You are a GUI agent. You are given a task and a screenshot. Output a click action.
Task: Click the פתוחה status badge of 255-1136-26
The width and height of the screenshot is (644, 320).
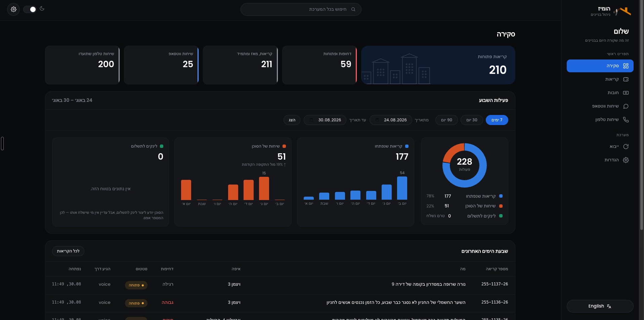(136, 303)
